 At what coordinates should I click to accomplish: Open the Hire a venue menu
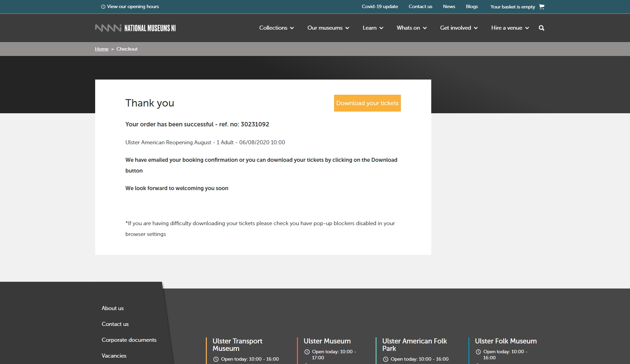507,28
